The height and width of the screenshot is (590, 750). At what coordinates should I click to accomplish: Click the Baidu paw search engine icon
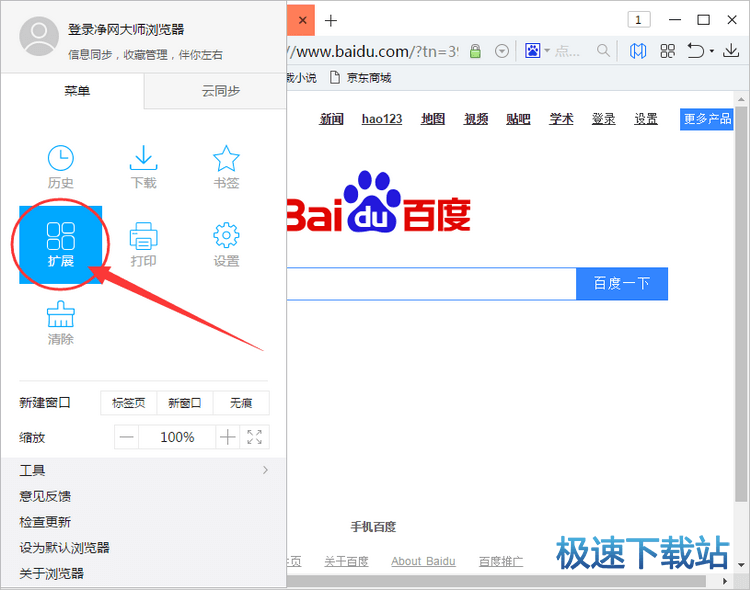[532, 50]
